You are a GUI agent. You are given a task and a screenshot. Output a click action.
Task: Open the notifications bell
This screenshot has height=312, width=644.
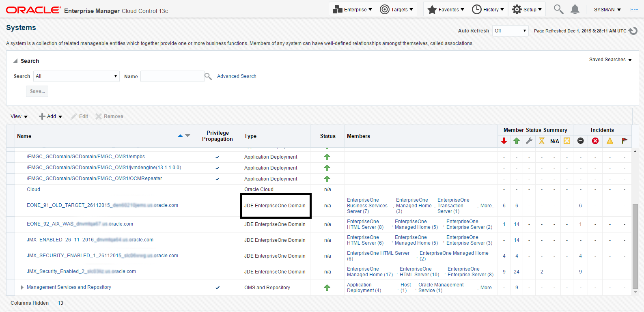(575, 9)
